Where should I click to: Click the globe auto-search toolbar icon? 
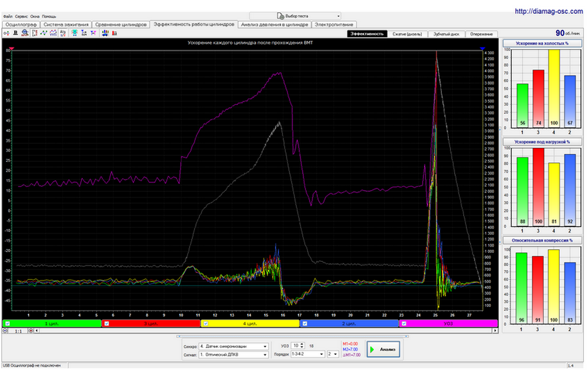coord(25,34)
